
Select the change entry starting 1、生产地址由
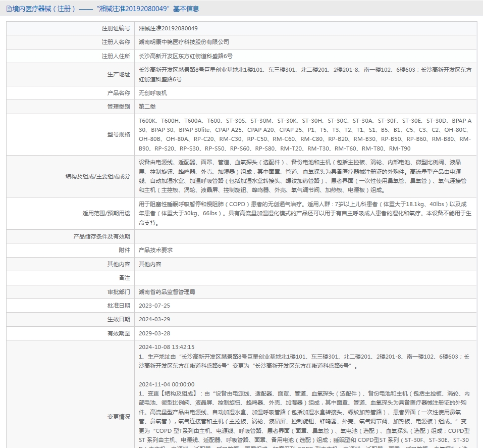[x=304, y=361]
